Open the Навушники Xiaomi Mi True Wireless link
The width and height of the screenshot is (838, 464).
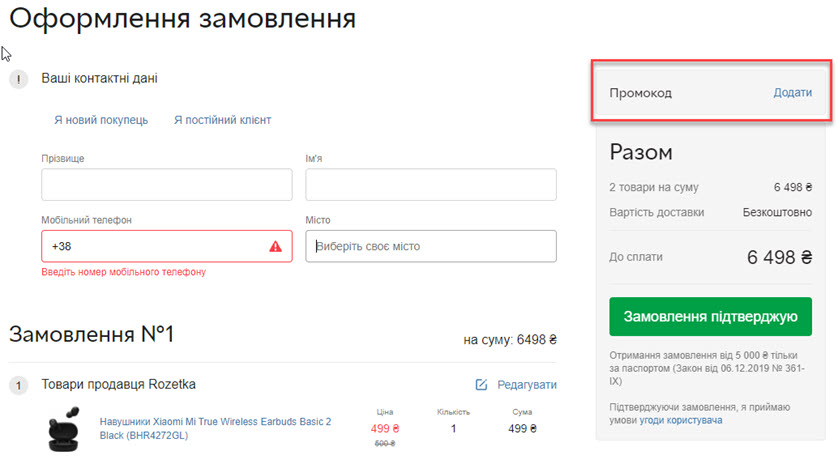215,429
